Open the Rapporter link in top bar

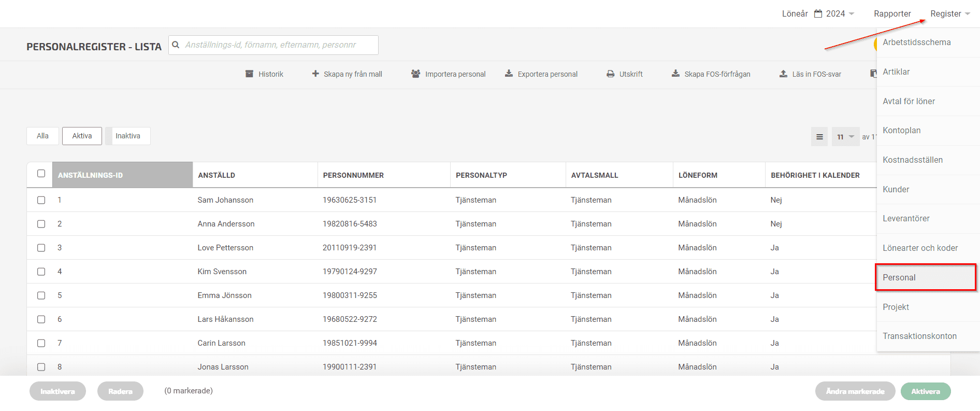[892, 14]
